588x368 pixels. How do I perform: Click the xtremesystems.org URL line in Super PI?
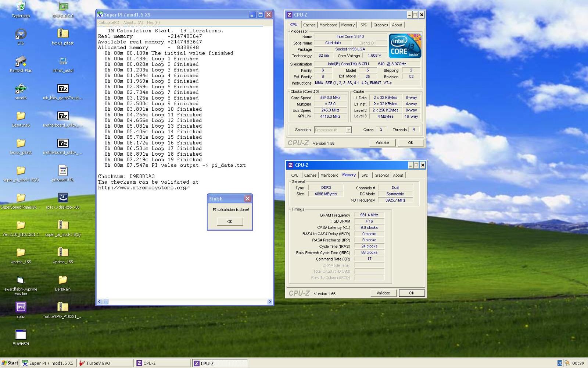(144, 188)
